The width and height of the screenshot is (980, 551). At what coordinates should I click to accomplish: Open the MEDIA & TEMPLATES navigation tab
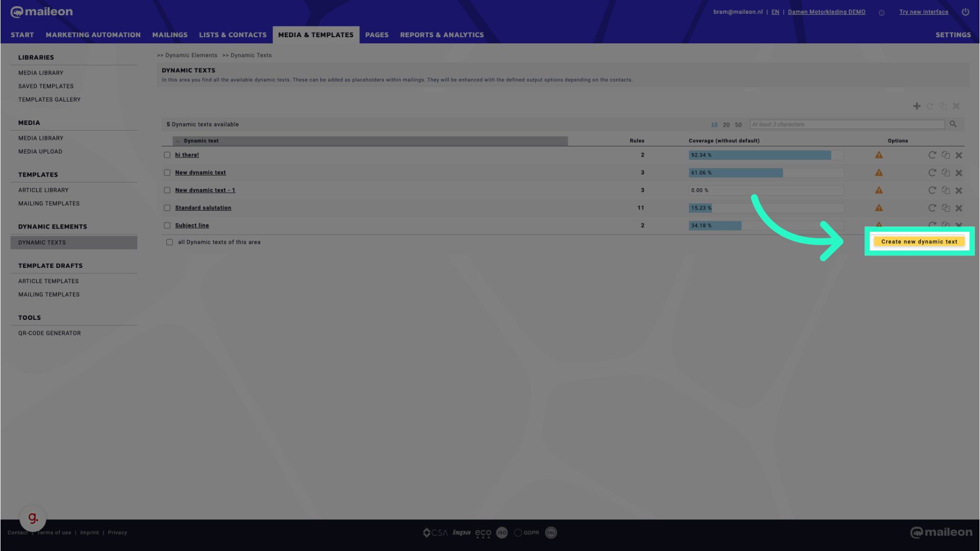pos(315,35)
